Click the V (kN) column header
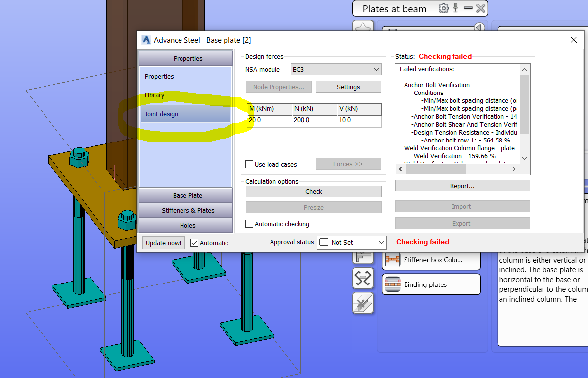588x378 pixels. [359, 109]
